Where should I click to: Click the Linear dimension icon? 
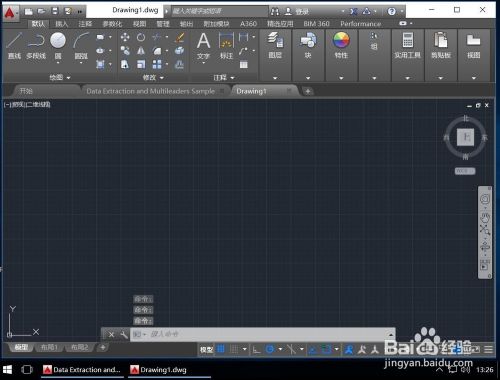pyautogui.click(x=244, y=37)
